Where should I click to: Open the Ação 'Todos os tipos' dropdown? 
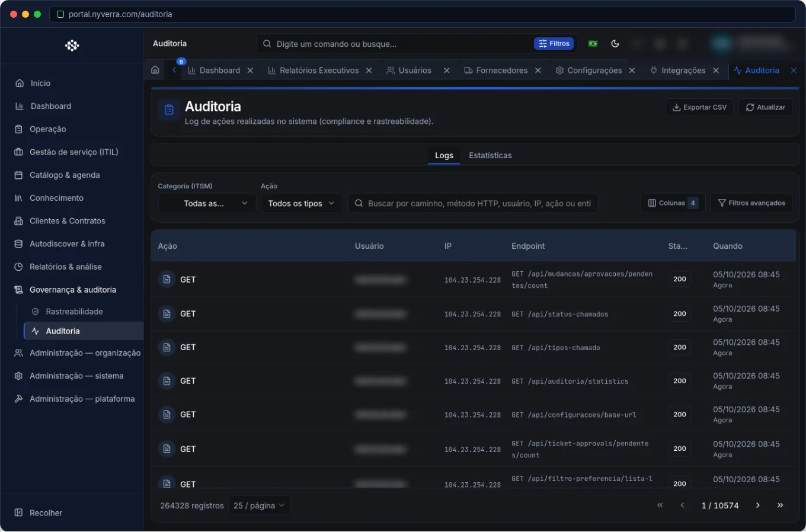pyautogui.click(x=302, y=203)
